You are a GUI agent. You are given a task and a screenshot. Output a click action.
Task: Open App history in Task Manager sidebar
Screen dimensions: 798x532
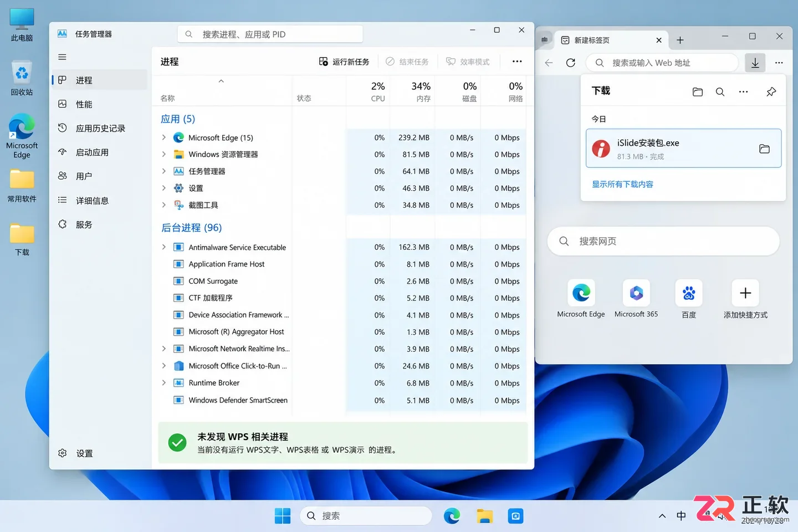coord(100,128)
